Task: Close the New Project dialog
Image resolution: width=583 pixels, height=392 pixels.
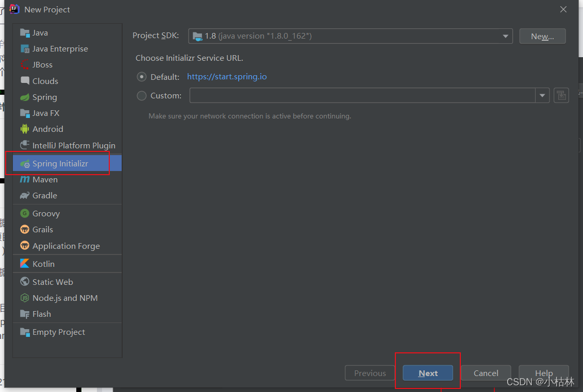Action: click(563, 9)
